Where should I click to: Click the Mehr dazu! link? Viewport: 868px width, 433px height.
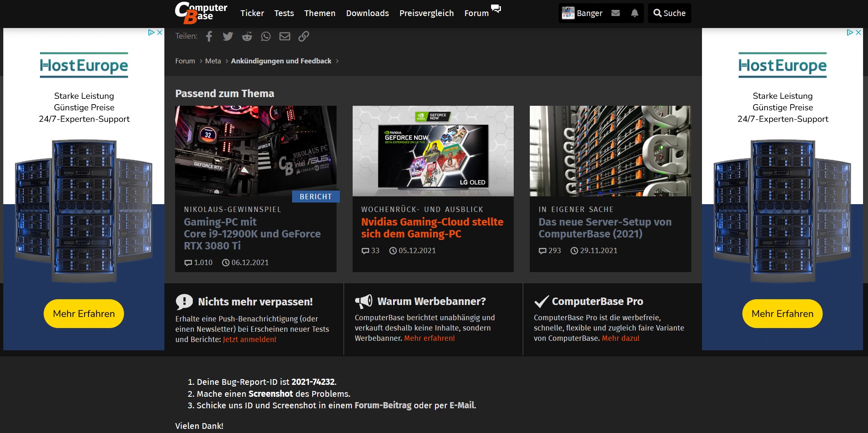pos(620,338)
